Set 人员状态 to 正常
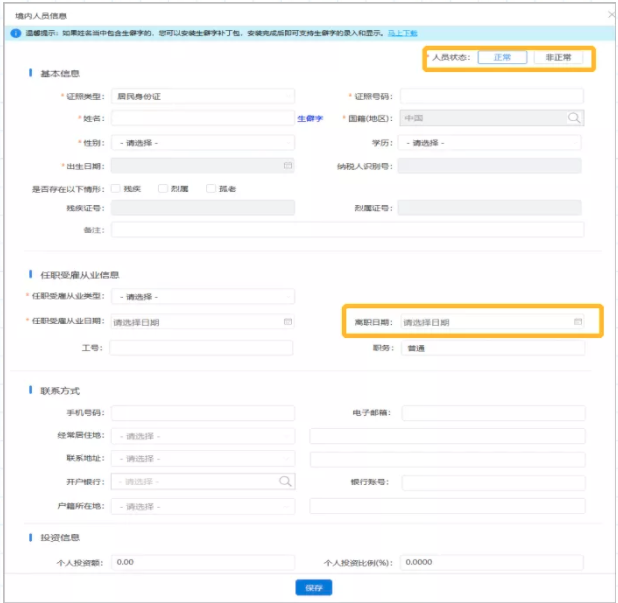This screenshot has height=603, width=618. click(502, 58)
